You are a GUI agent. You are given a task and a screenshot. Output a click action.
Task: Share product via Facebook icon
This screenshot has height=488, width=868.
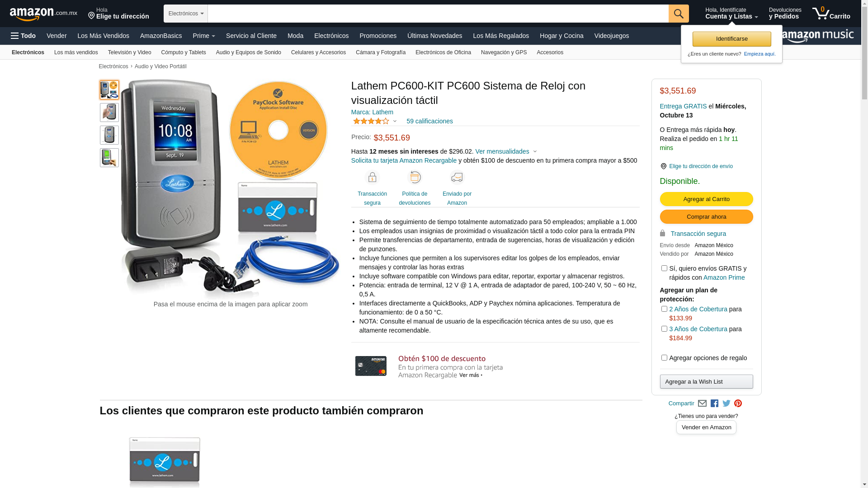(x=714, y=404)
